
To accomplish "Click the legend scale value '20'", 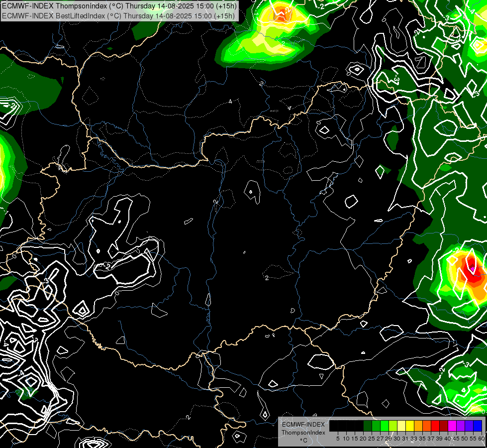I will click(x=363, y=439).
